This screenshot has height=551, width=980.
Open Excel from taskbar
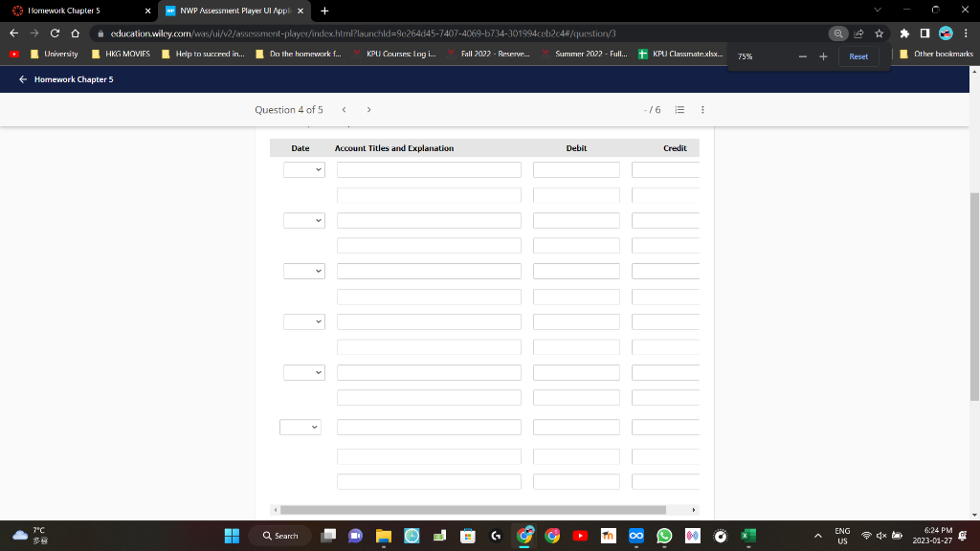click(748, 536)
